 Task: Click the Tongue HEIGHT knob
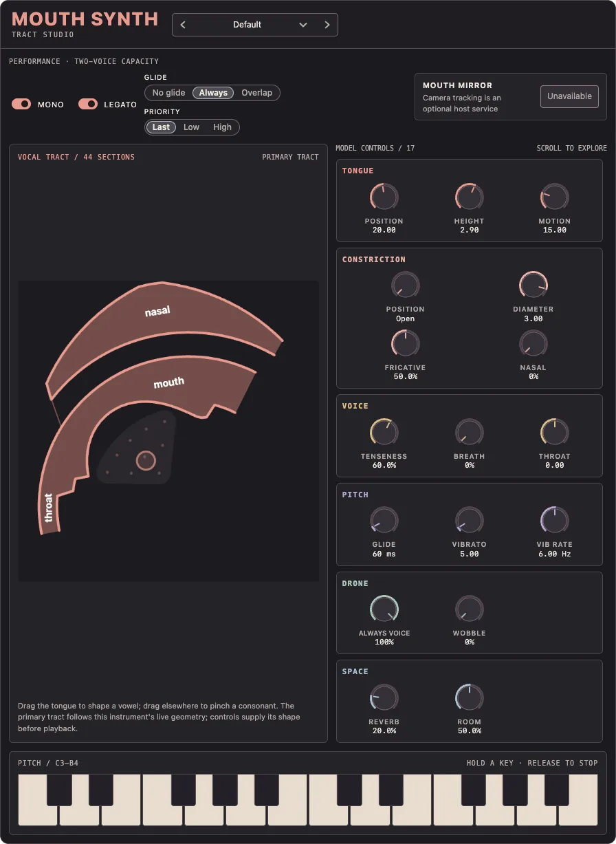point(470,197)
